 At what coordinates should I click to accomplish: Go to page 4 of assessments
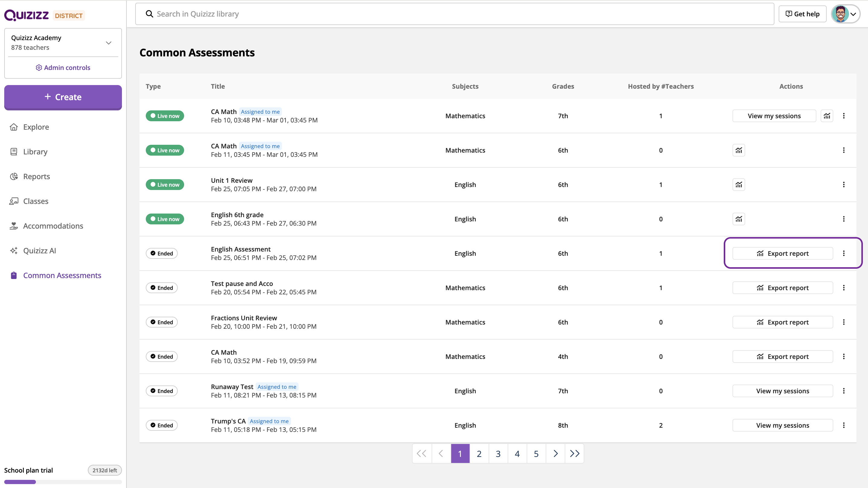517,453
